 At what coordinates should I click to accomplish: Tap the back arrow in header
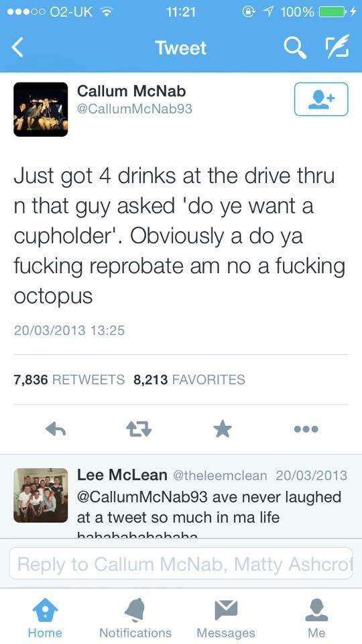tap(17, 48)
